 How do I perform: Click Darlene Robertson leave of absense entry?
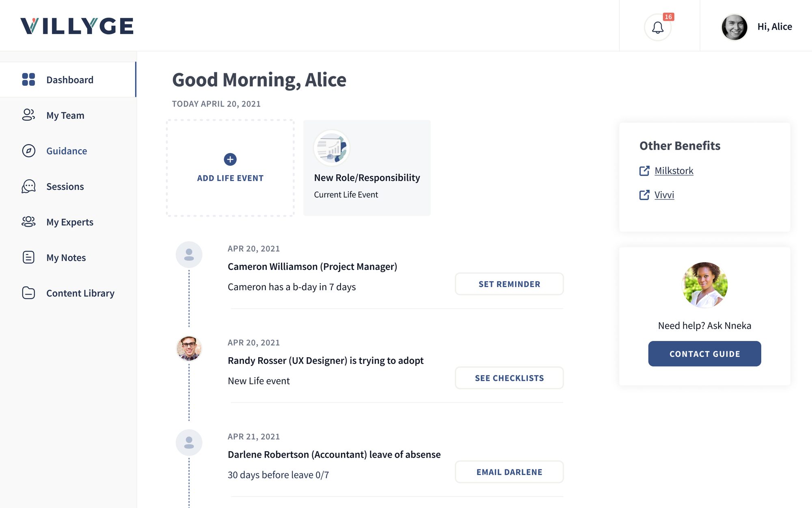(x=334, y=454)
